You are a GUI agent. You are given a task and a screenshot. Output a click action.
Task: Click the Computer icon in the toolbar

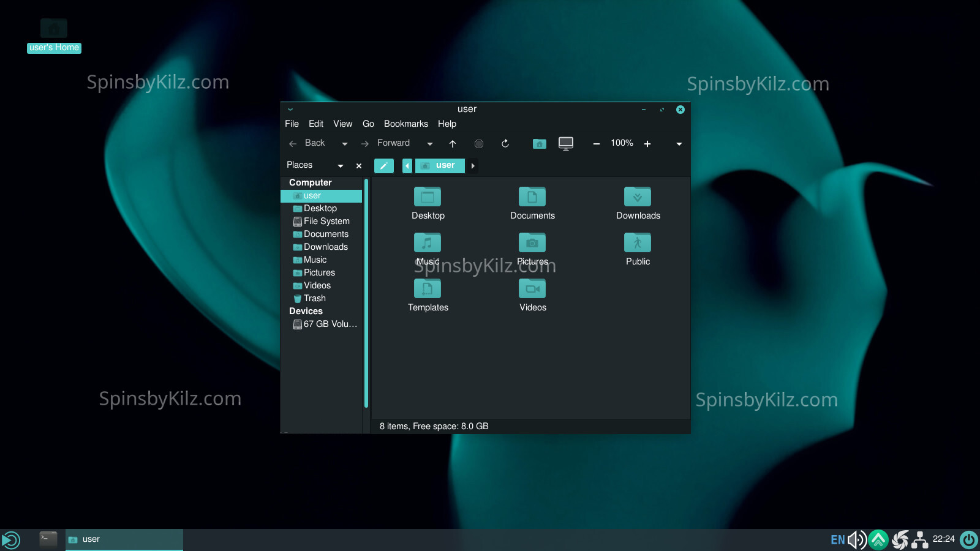point(566,144)
